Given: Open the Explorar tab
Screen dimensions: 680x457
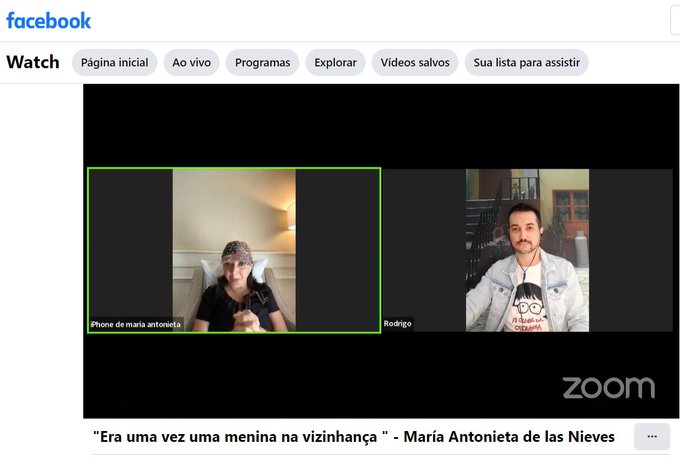Looking at the screenshot, I should click(x=335, y=62).
